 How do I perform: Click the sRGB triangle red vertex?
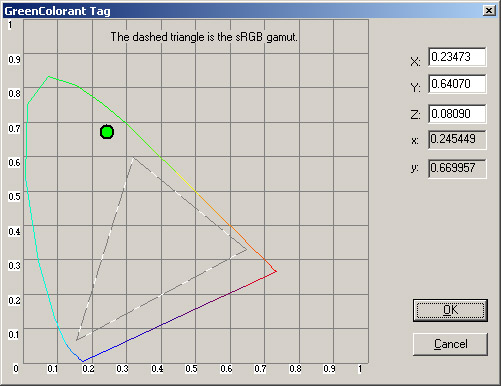pyautogui.click(x=246, y=249)
